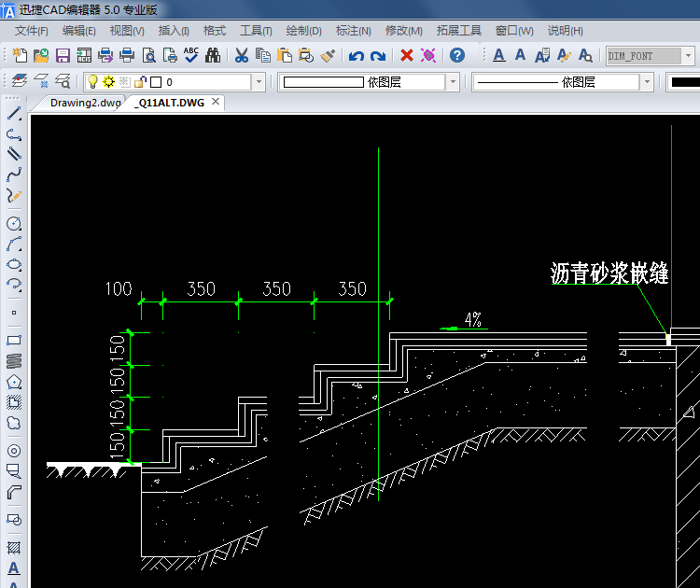Open the 编辑(E) menu
Viewport: 700px width, 588px height.
click(79, 31)
